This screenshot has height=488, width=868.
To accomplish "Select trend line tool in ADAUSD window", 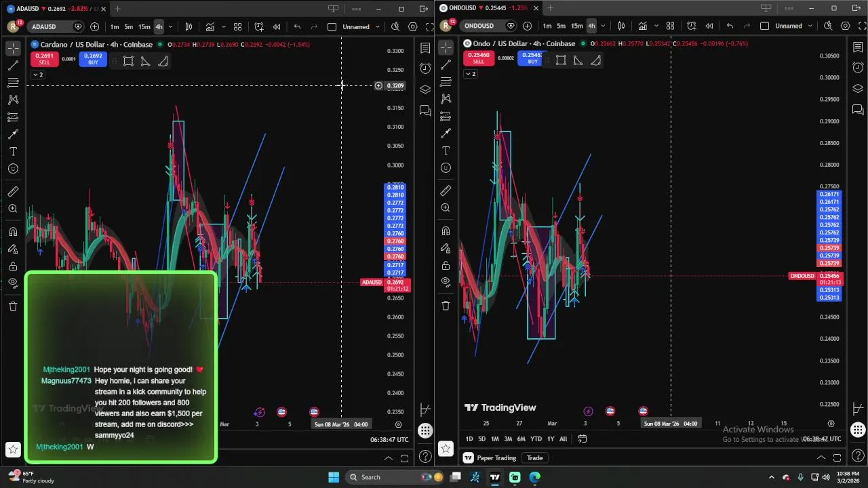I will (13, 66).
